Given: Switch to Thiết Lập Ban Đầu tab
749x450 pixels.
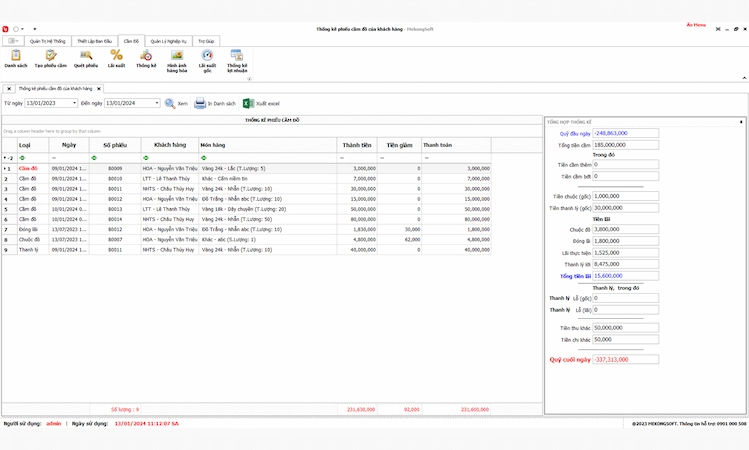Looking at the screenshot, I should click(x=95, y=41).
